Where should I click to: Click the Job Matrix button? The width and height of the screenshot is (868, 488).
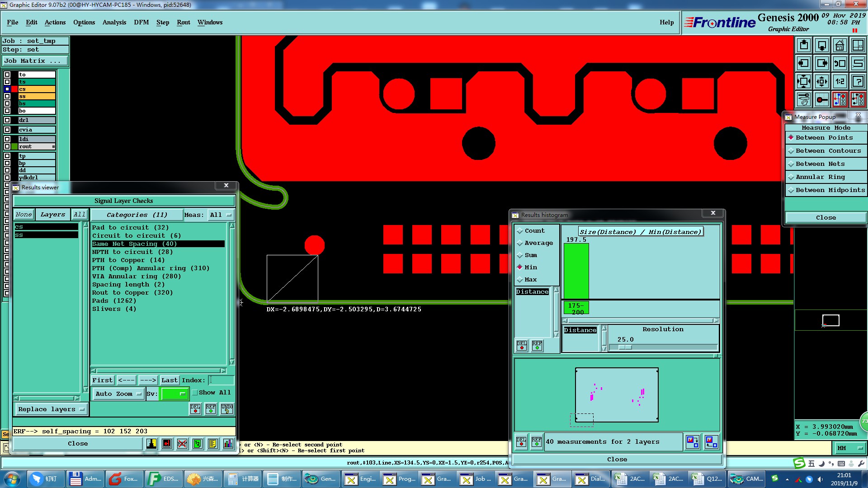tap(35, 61)
